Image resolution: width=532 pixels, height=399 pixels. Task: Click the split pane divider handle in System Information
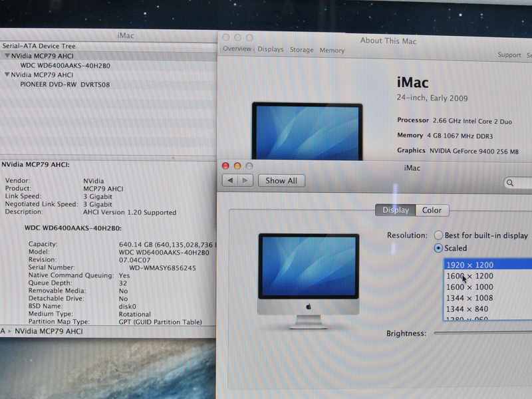coord(173,158)
